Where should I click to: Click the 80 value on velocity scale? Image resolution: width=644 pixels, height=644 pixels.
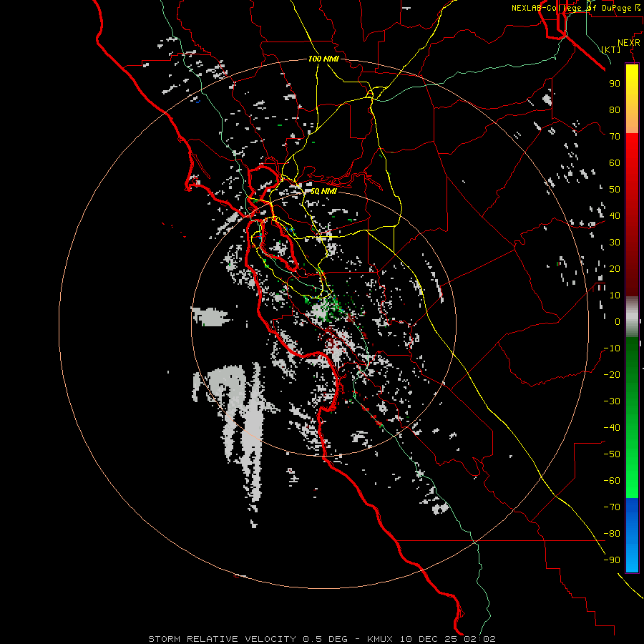coord(615,109)
